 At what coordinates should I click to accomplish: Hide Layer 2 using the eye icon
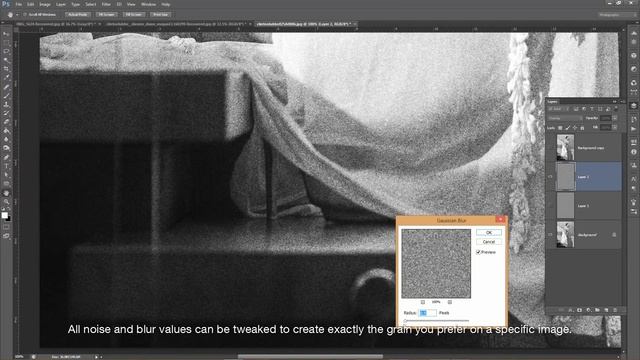point(550,177)
